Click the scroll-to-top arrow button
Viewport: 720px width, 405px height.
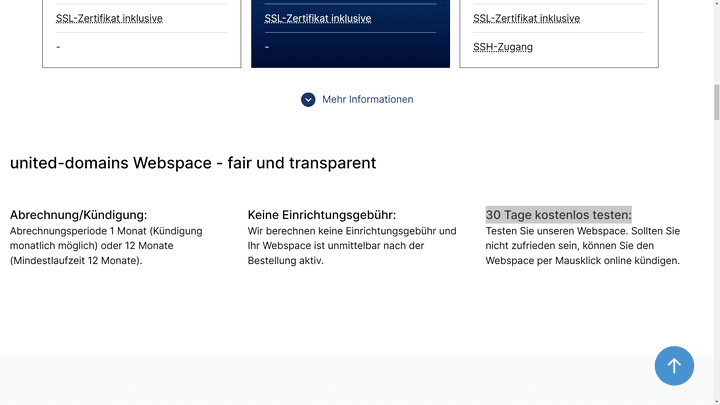674,366
